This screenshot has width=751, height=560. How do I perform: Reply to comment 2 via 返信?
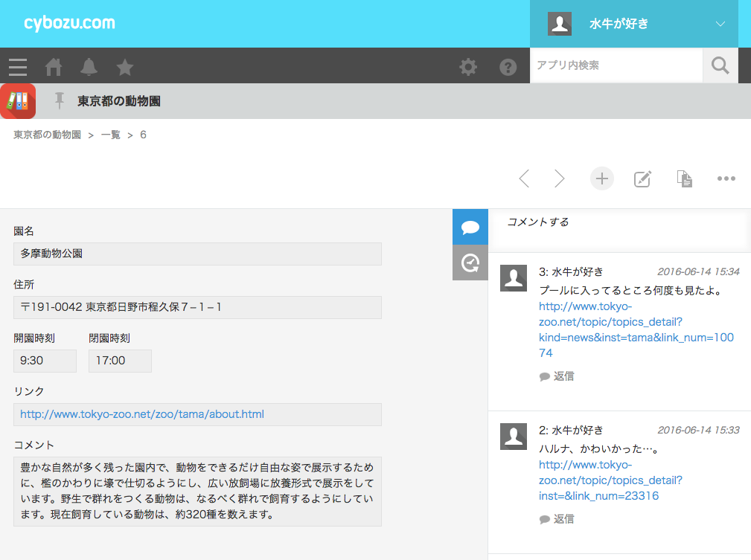point(557,519)
